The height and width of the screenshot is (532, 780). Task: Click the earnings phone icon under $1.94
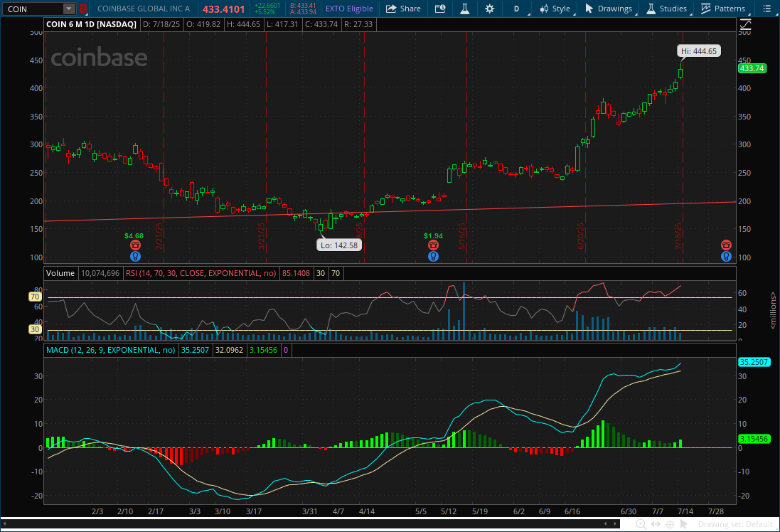[433, 245]
